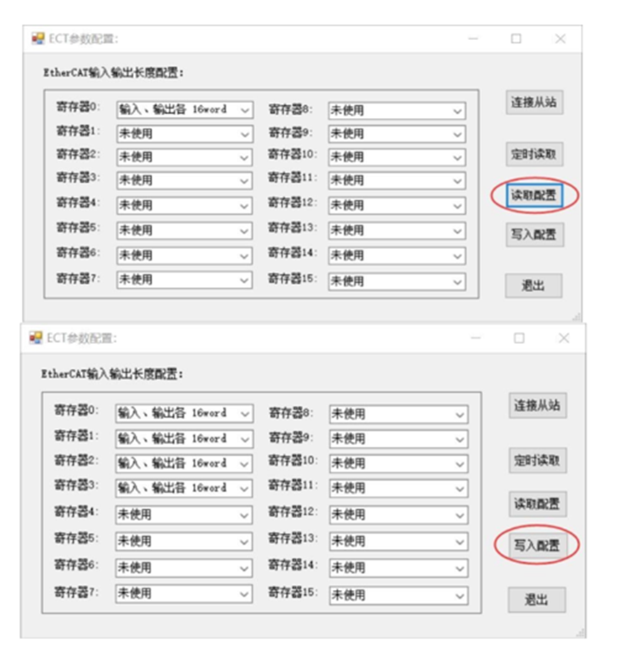The height and width of the screenshot is (672, 638).
Task: Open 寄存器9 dropdown in lower window
Action: point(398,439)
